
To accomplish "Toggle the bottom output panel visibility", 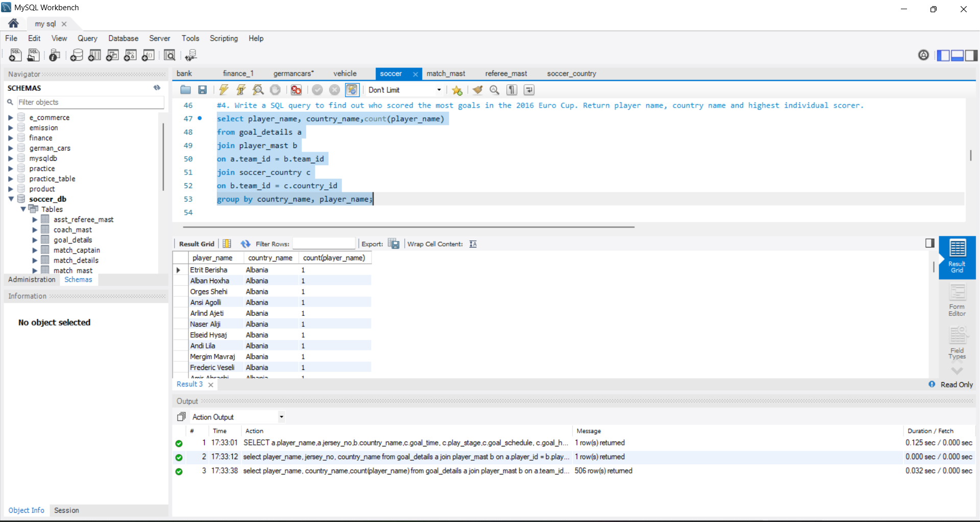I will coord(957,55).
